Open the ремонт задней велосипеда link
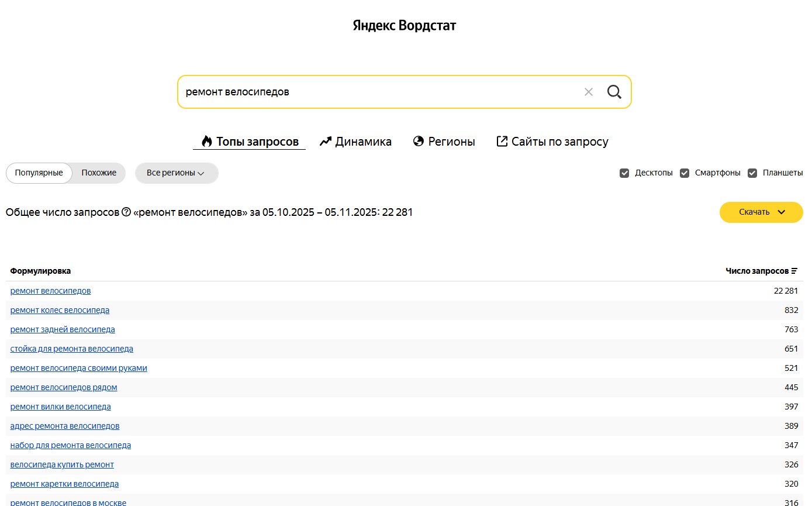Image resolution: width=812 pixels, height=506 pixels. coord(63,329)
